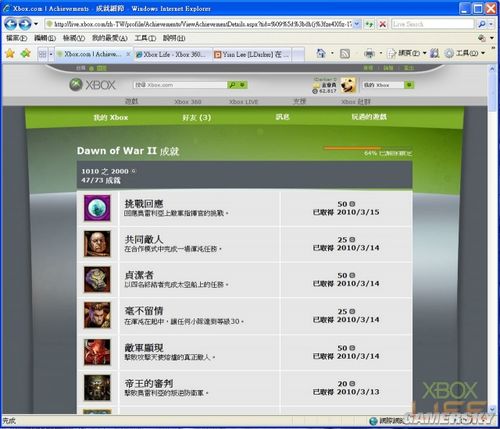
Task: Click the Home page icon
Action: pyautogui.click(x=321, y=53)
